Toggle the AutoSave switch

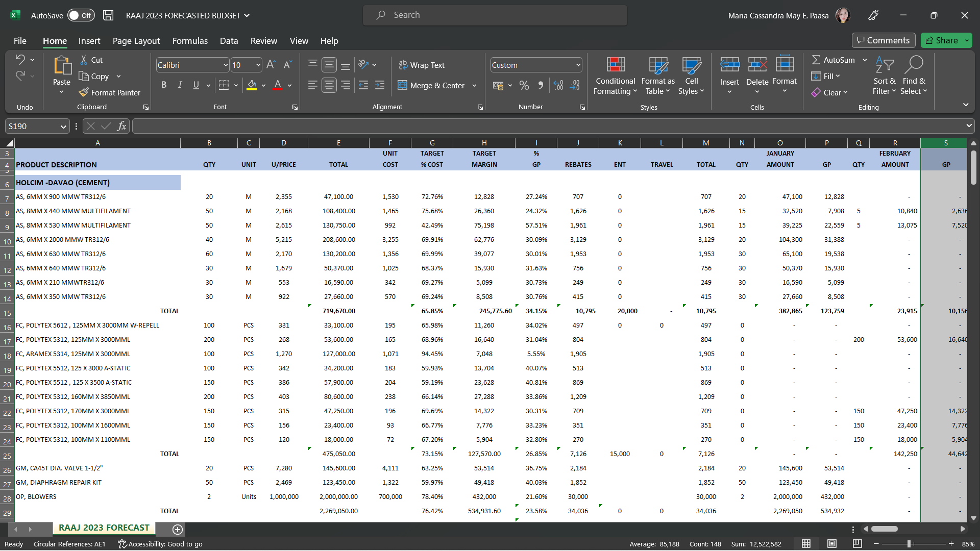click(x=81, y=15)
